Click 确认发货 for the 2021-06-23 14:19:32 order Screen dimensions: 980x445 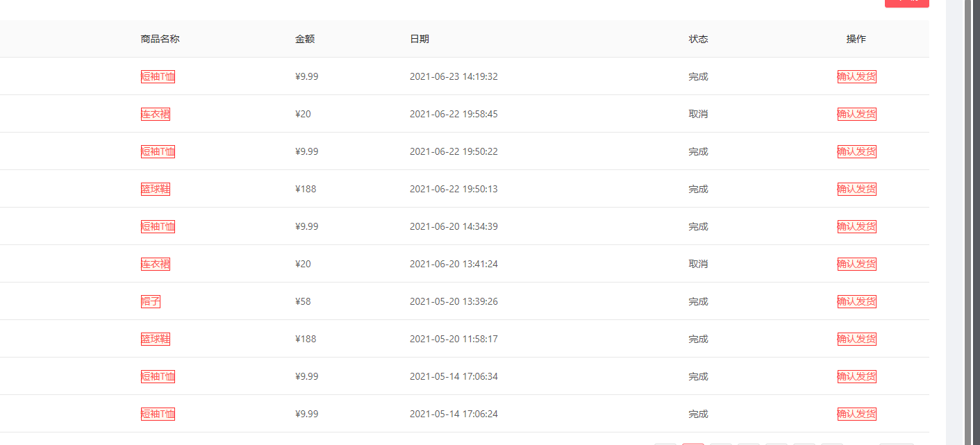click(856, 76)
